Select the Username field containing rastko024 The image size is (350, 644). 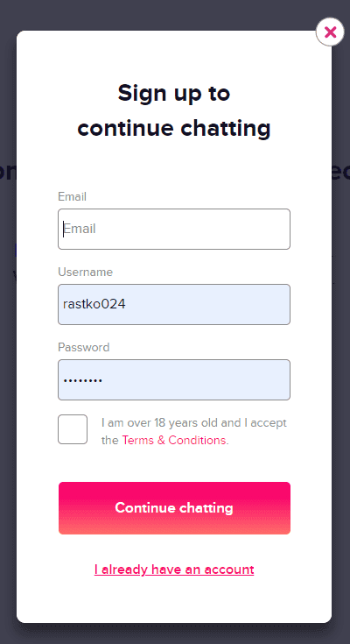click(x=174, y=304)
